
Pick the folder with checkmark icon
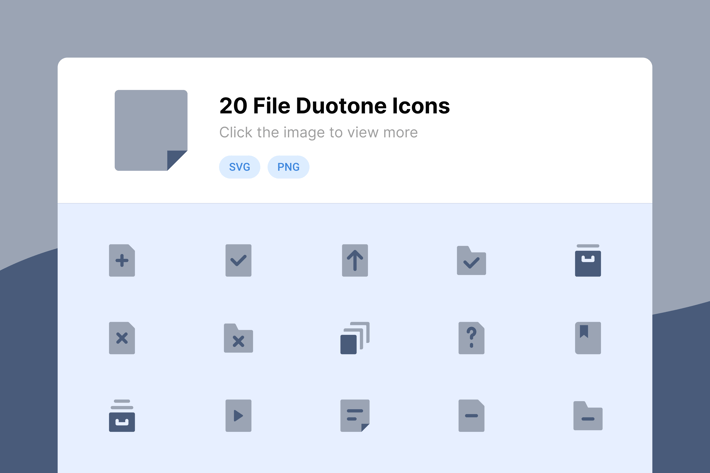tap(471, 260)
